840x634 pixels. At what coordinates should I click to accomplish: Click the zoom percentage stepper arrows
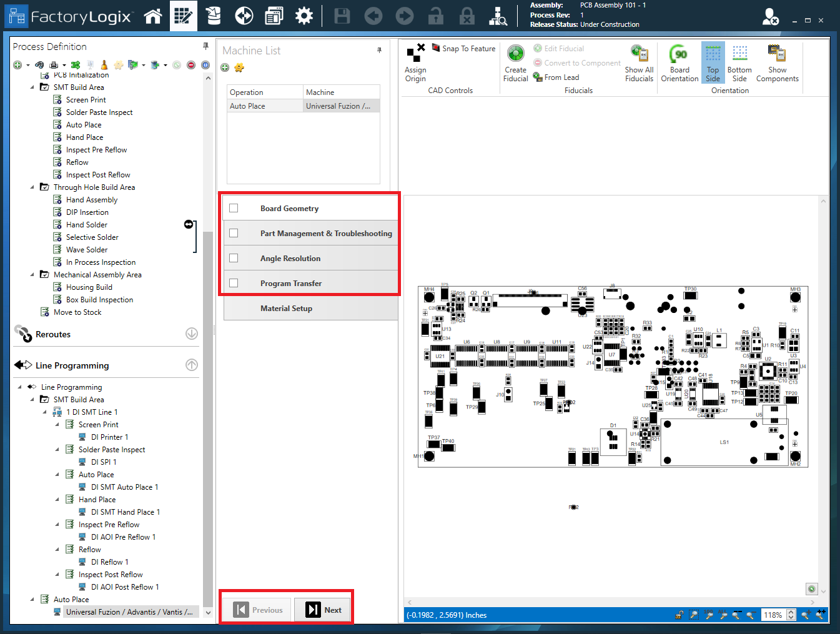pos(791,615)
